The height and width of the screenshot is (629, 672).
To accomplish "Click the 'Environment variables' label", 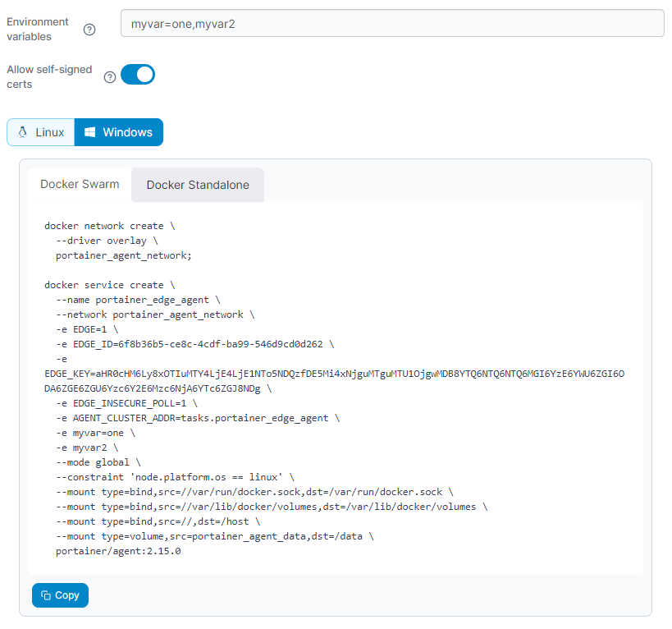I will point(38,30).
